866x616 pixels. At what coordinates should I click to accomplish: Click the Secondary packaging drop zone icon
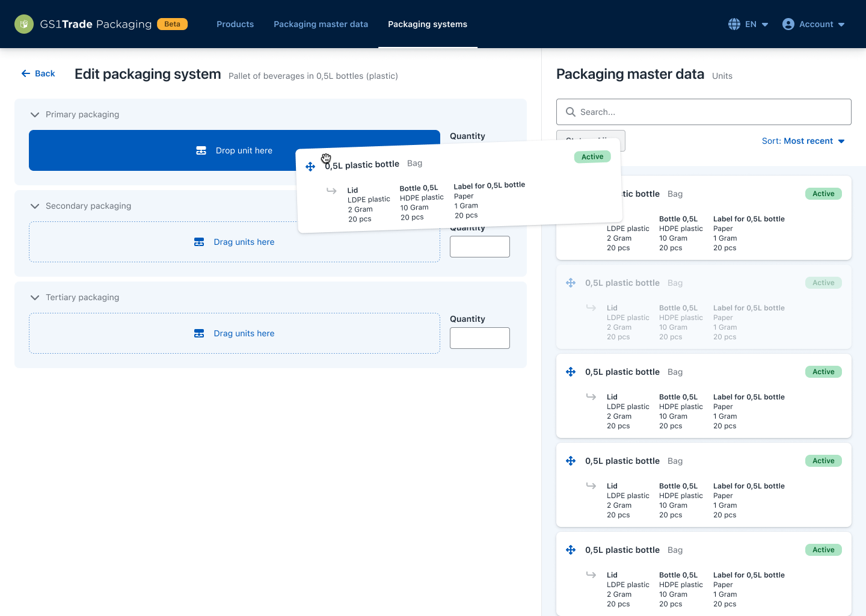coord(199,242)
